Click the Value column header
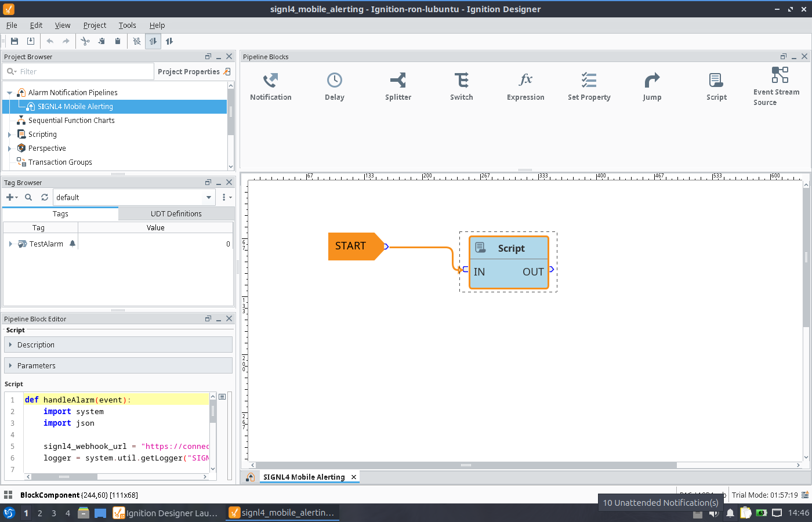 [155, 228]
